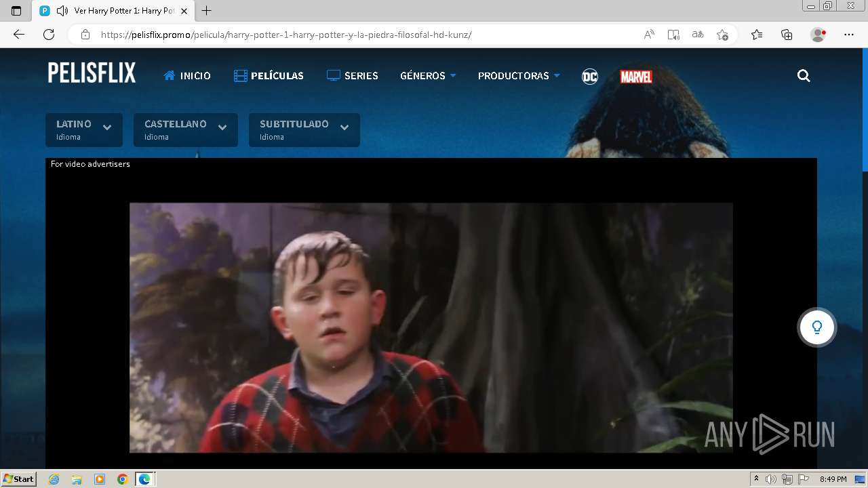Open the volume tray icon
Viewport: 868px width, 488px height.
click(x=771, y=479)
